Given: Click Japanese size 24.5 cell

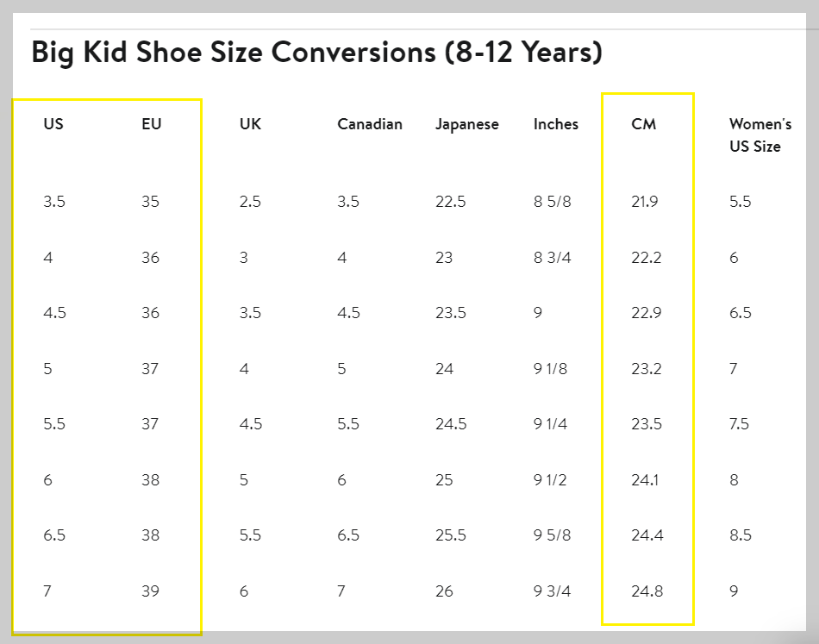Looking at the screenshot, I should click(451, 424).
